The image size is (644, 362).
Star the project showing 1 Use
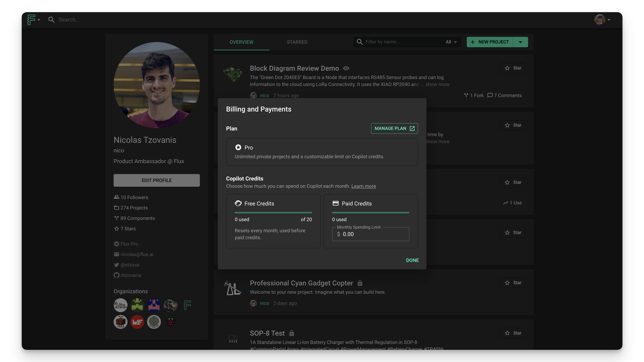[x=513, y=182]
